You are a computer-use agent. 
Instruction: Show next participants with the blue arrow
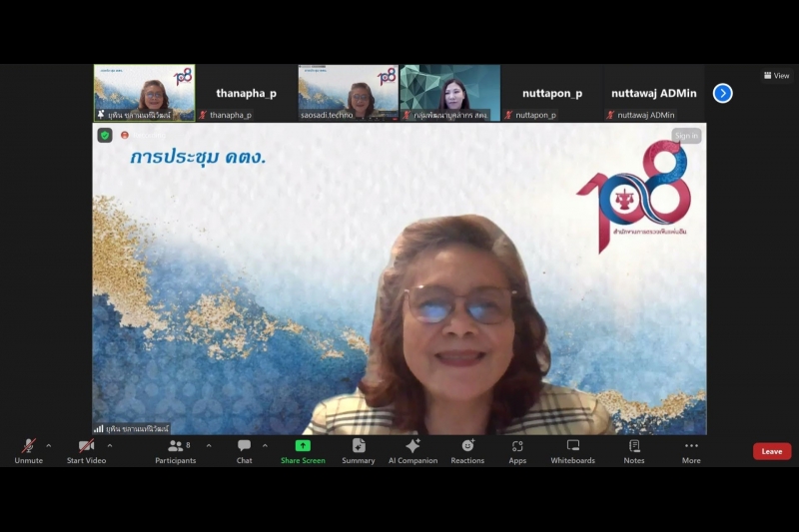[723, 93]
